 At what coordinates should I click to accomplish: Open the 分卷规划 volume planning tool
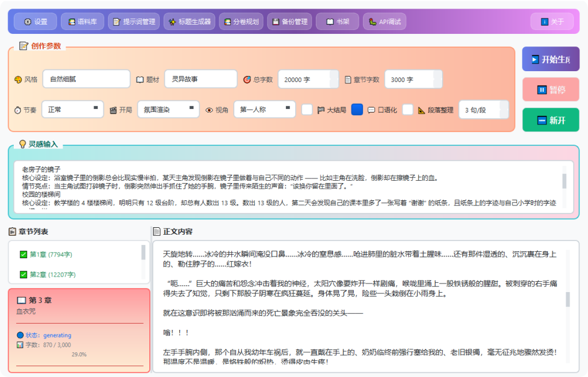click(242, 21)
